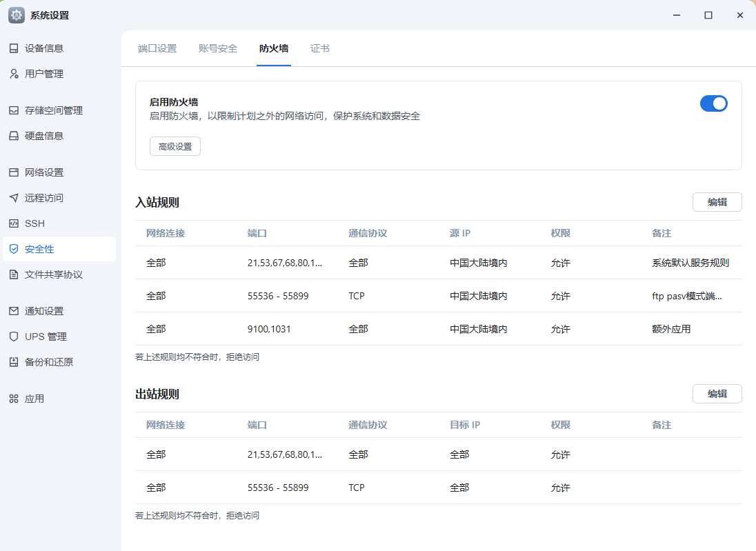Screen dimensions: 756x551
Task: Open 设备信息 in the sidebar
Action: 59,48
